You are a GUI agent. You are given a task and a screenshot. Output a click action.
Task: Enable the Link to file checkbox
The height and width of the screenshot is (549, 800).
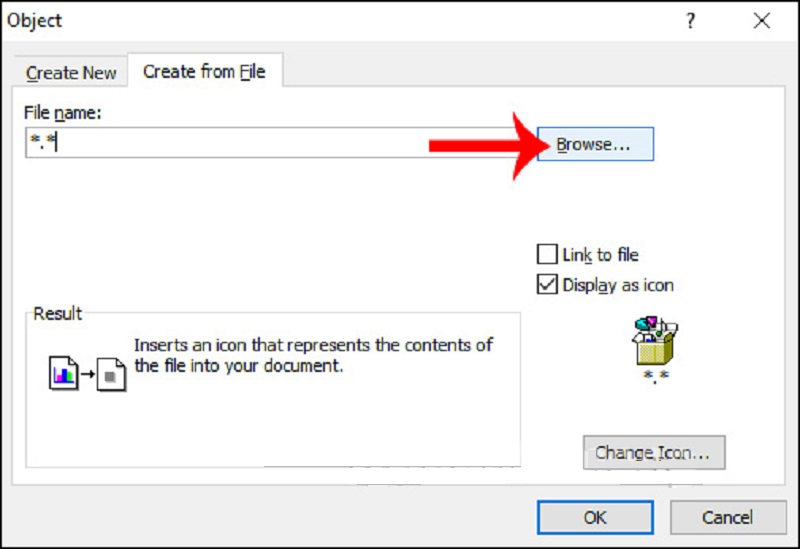pyautogui.click(x=547, y=255)
